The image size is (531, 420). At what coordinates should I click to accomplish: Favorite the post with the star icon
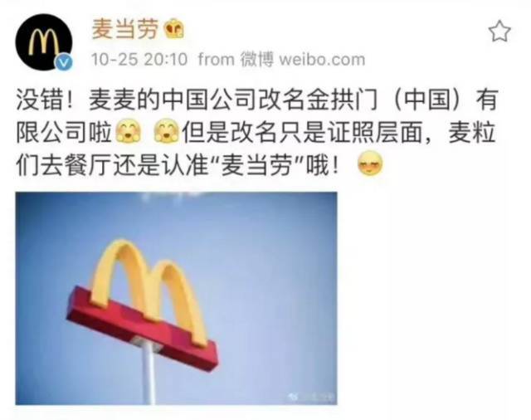[499, 31]
